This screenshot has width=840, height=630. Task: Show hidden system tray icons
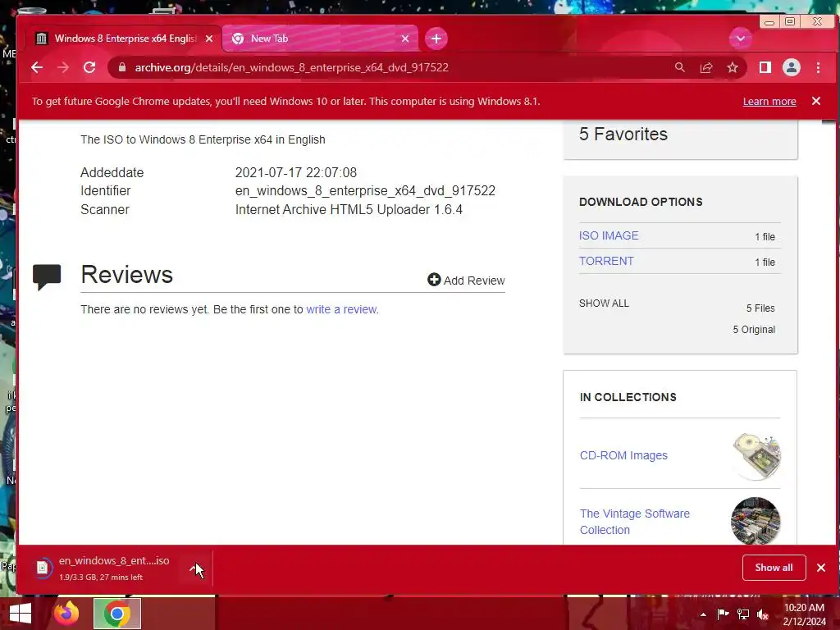[703, 614]
